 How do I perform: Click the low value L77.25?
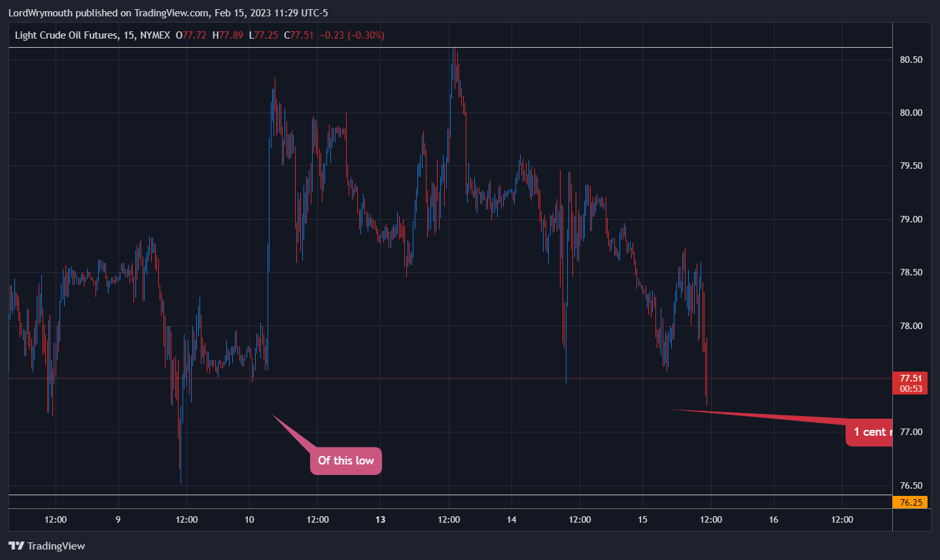pyautogui.click(x=264, y=35)
